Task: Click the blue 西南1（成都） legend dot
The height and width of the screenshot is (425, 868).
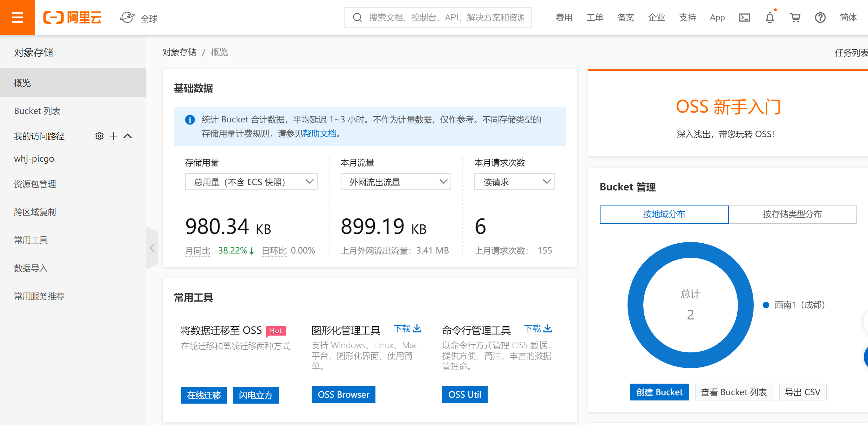Action: pyautogui.click(x=766, y=305)
